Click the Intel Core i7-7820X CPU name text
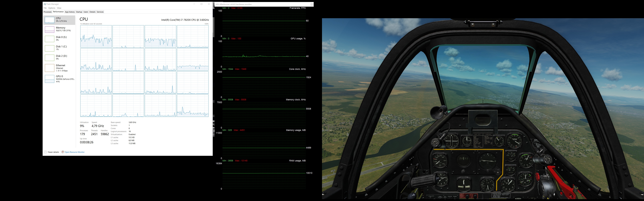644x201 pixels. (185, 20)
